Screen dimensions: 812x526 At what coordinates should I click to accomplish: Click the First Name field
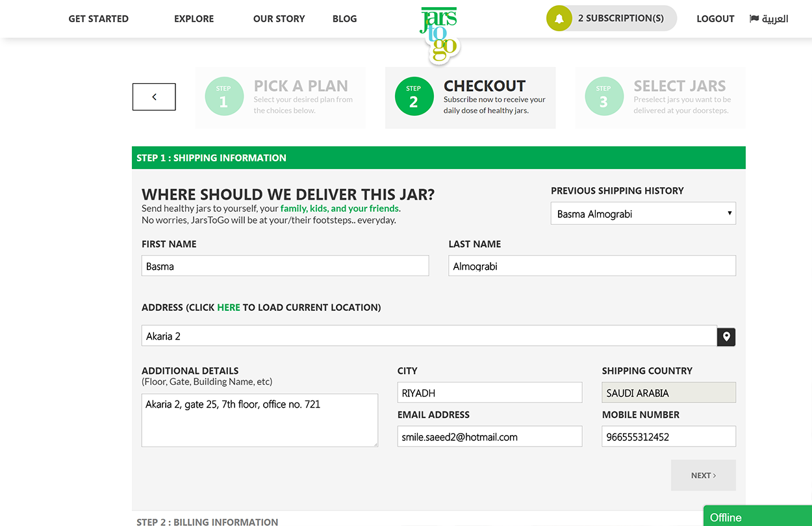tap(285, 266)
